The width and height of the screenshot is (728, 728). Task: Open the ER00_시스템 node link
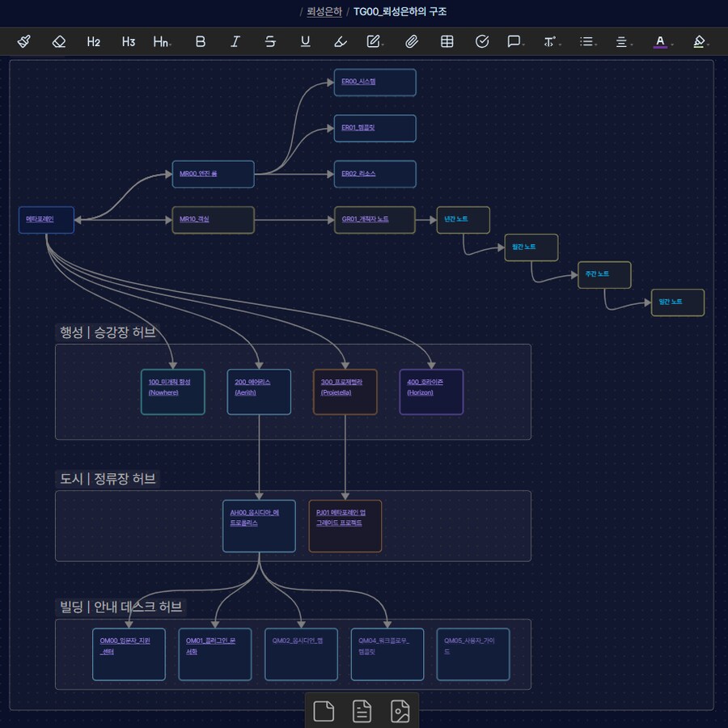358,82
